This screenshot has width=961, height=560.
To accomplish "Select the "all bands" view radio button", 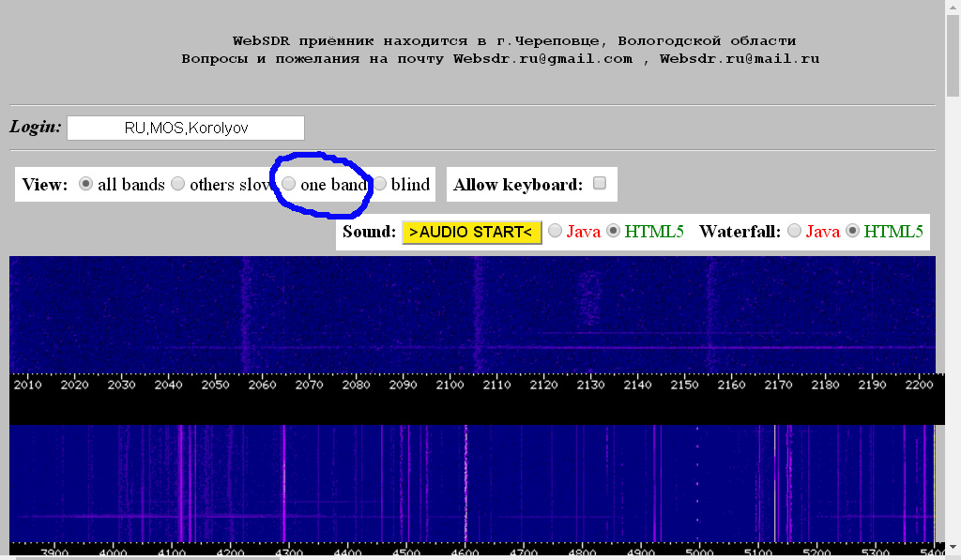I will [x=85, y=184].
